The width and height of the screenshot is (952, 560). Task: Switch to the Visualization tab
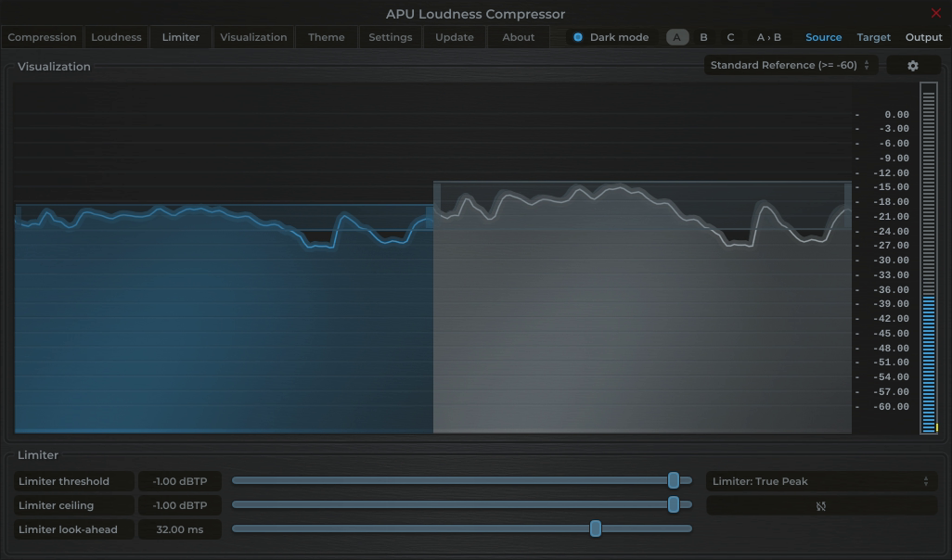(x=255, y=37)
